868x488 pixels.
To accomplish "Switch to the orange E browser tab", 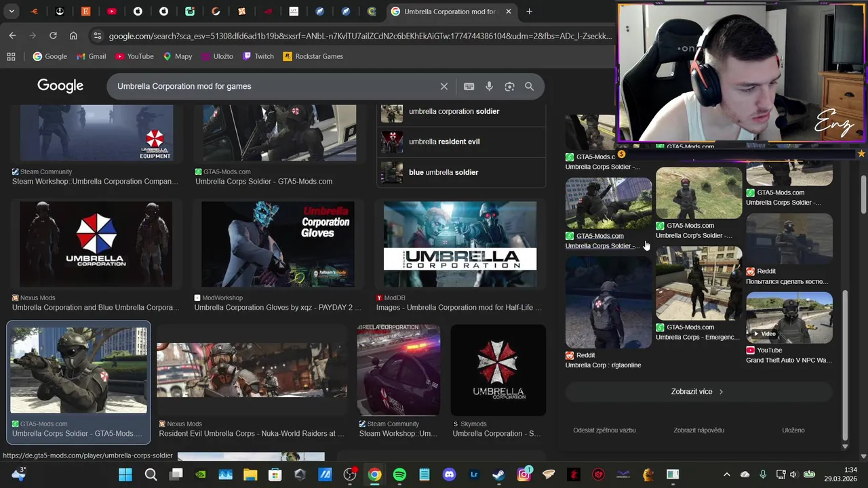I will pos(85,12).
